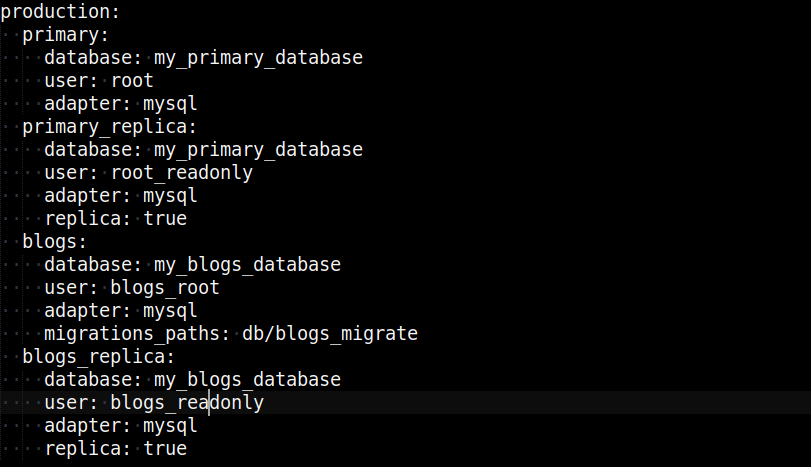Click "true" replica value under primary_replica

click(165, 218)
